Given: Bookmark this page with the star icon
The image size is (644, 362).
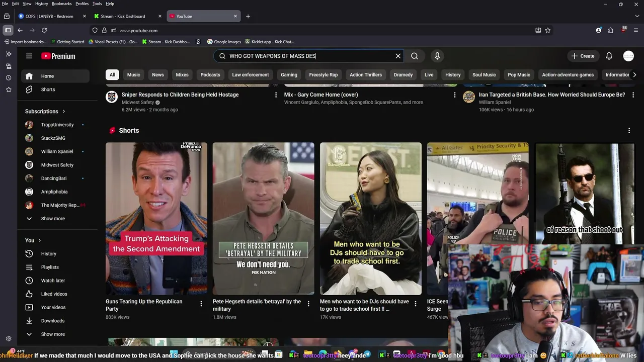Looking at the screenshot, I should (548, 30).
